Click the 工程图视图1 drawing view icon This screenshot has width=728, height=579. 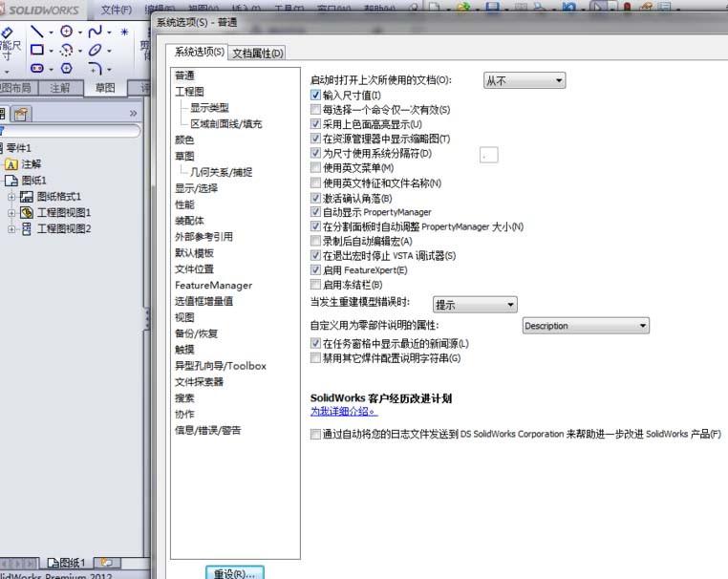click(x=27, y=213)
